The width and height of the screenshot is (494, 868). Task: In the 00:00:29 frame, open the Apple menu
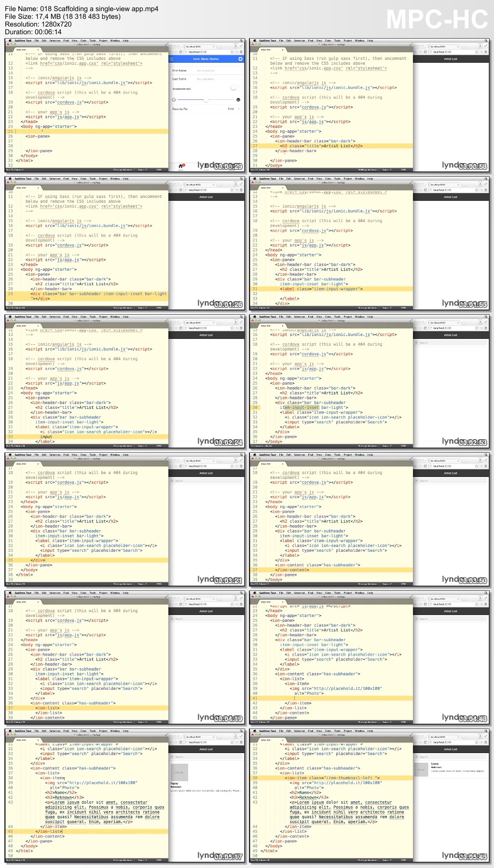point(10,41)
